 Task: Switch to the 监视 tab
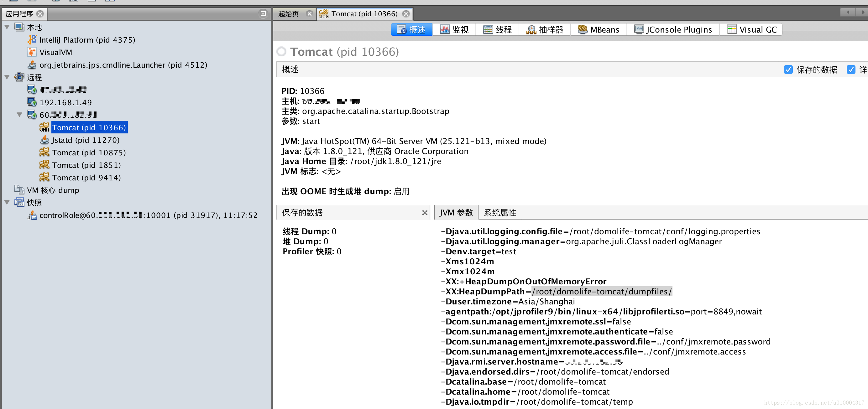[454, 30]
